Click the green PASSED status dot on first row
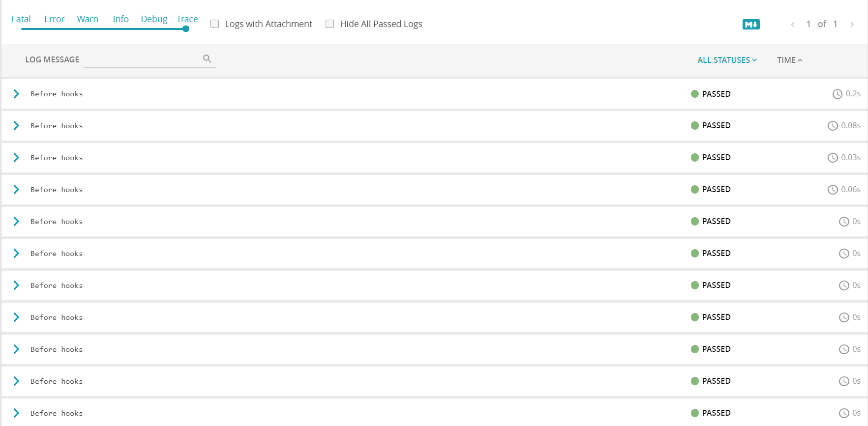 point(695,94)
